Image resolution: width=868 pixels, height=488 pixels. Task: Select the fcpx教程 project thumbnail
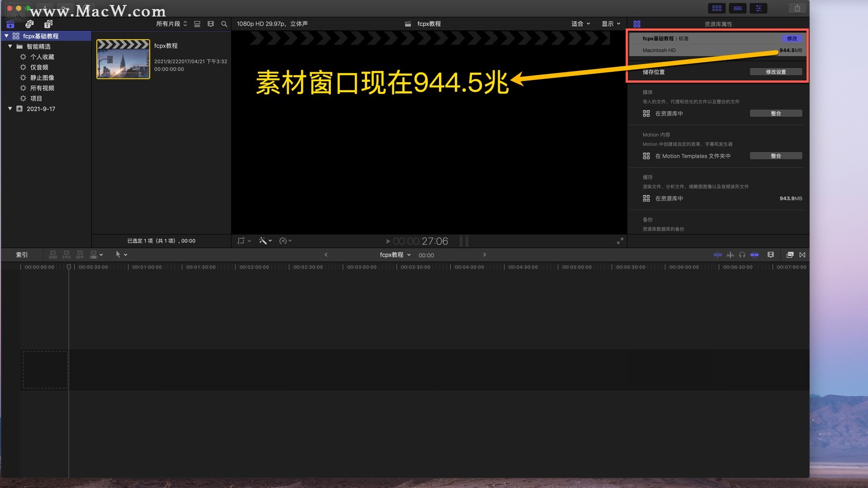click(x=123, y=59)
